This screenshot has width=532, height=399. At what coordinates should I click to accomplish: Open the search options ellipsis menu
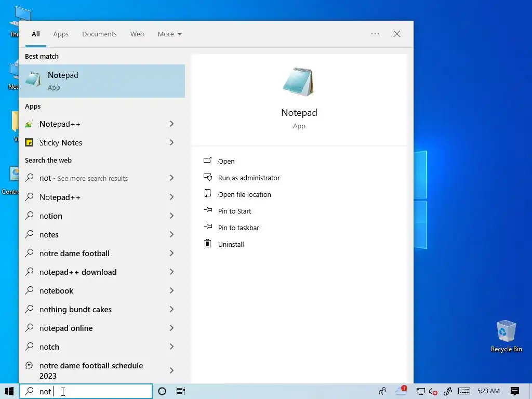pos(375,34)
